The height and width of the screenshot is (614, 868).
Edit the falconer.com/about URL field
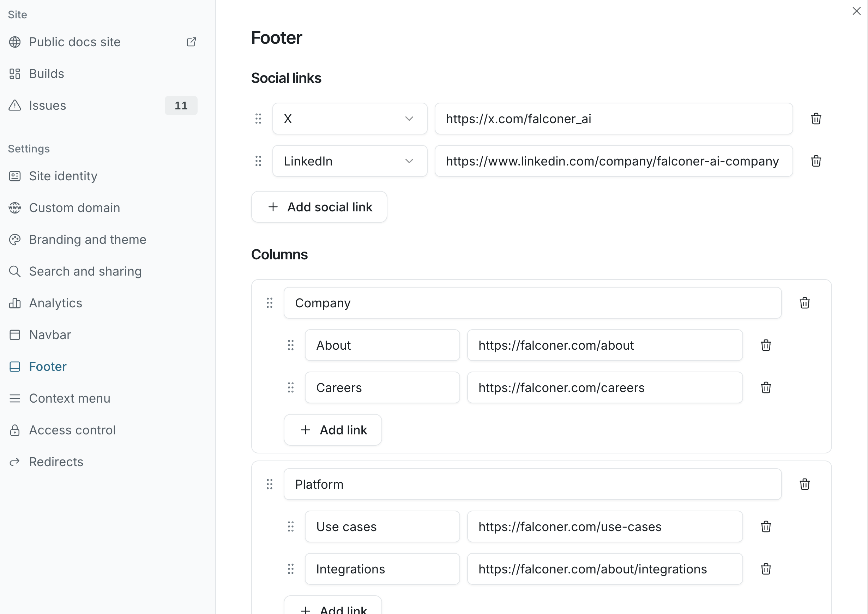pyautogui.click(x=605, y=345)
